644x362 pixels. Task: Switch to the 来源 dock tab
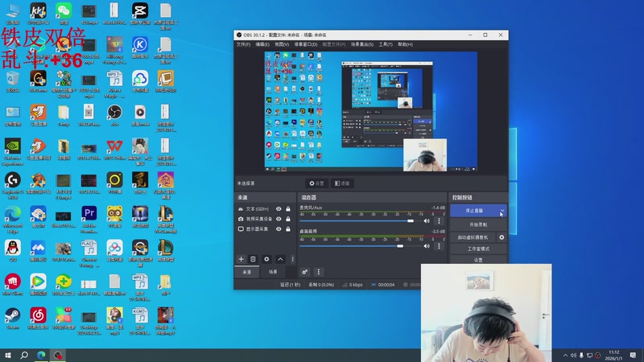point(247,272)
